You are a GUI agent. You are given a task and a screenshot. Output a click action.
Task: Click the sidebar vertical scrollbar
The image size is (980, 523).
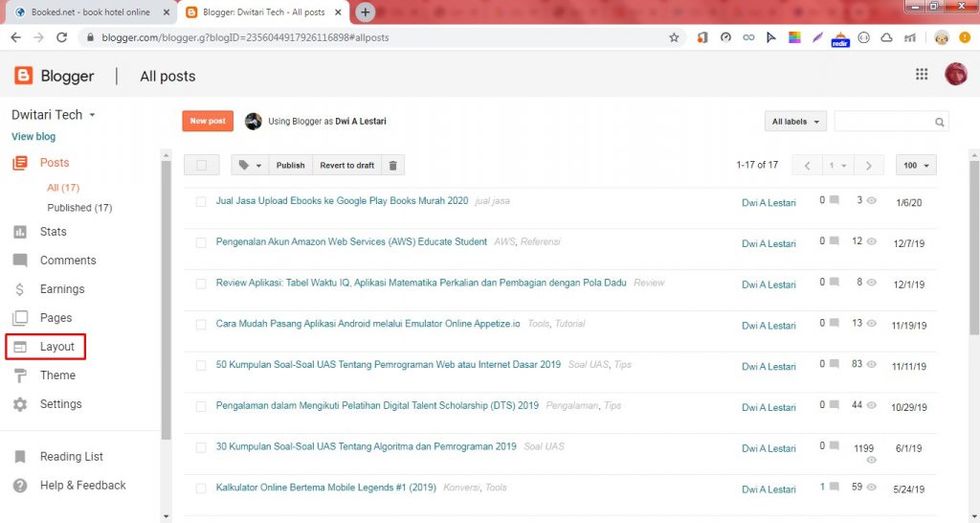click(x=166, y=300)
